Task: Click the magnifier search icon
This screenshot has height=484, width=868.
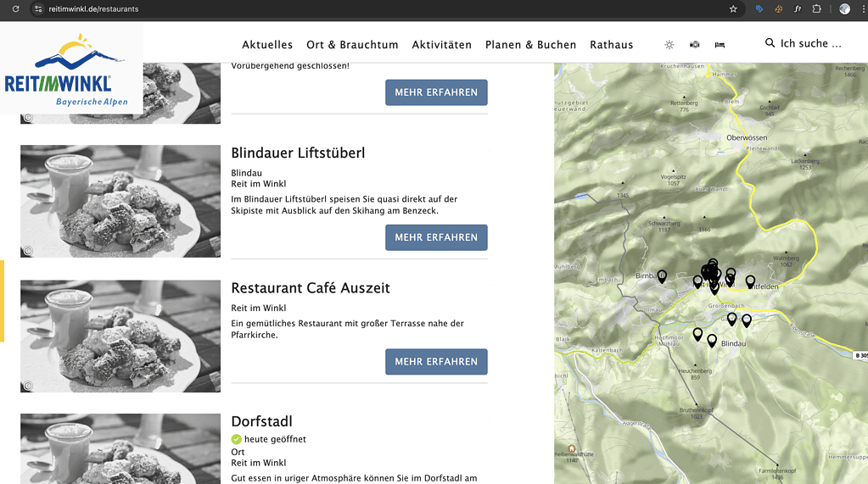Action: pyautogui.click(x=770, y=43)
